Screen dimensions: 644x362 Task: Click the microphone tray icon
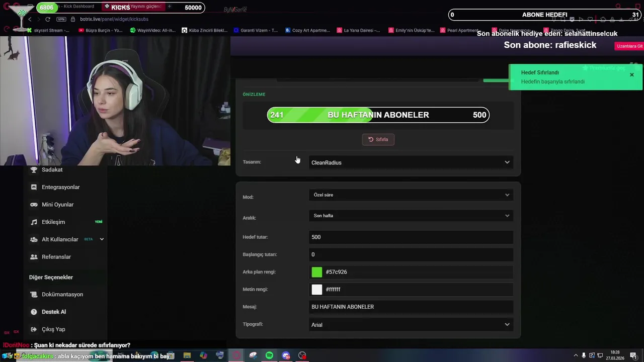pyautogui.click(x=584, y=355)
